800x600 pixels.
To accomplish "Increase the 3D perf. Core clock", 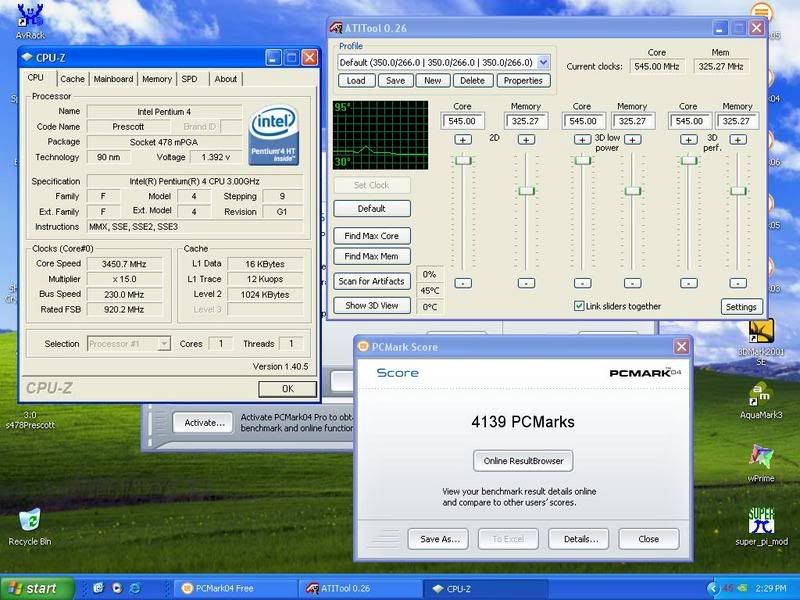I will tap(688, 139).
